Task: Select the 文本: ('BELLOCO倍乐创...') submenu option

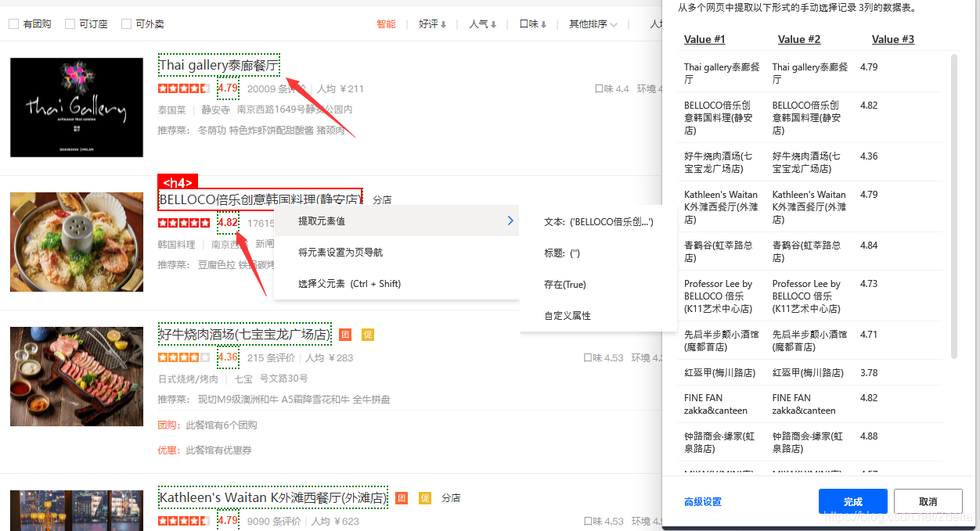Action: (x=598, y=222)
